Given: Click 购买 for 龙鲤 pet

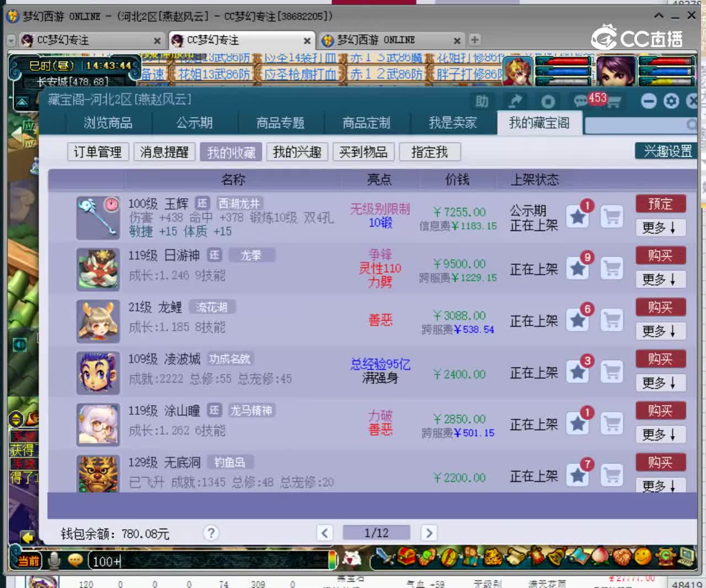Looking at the screenshot, I should click(660, 307).
